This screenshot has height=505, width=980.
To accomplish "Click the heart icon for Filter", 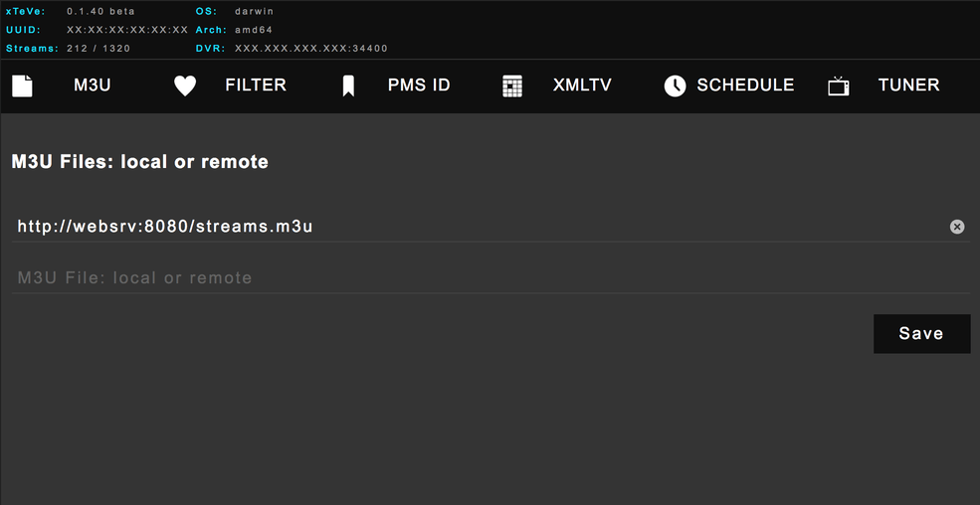I will tap(185, 85).
